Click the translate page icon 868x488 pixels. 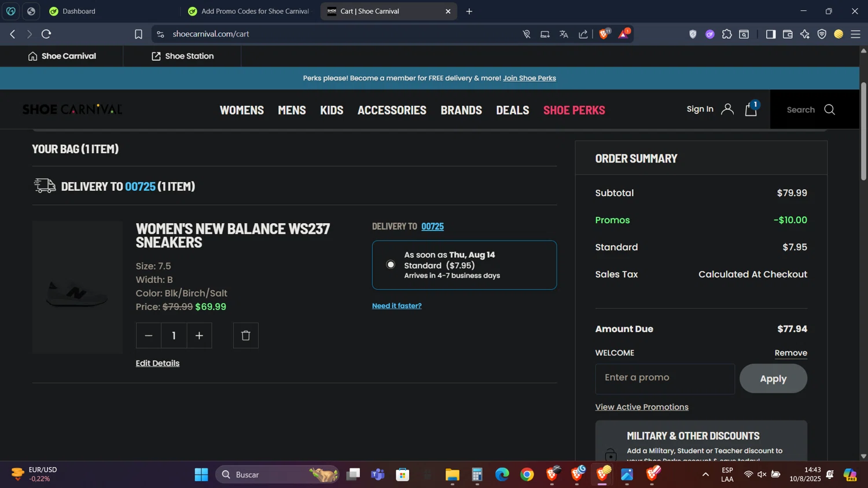[564, 34]
